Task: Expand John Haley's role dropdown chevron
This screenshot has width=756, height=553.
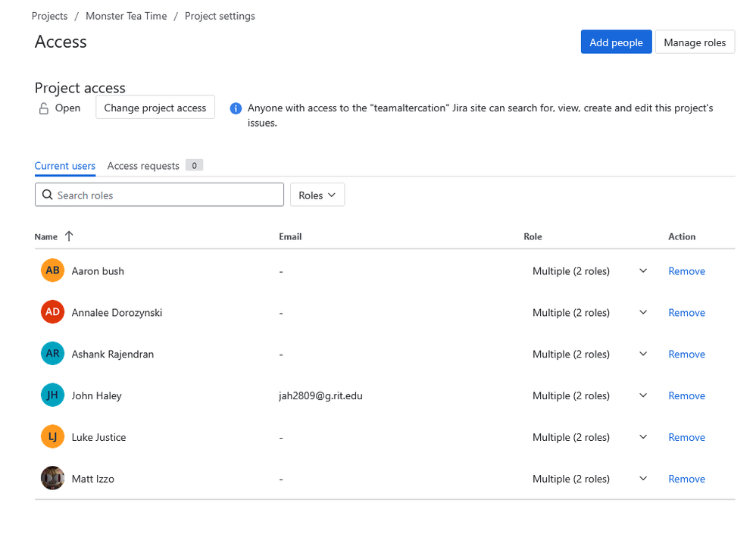Action: click(643, 395)
